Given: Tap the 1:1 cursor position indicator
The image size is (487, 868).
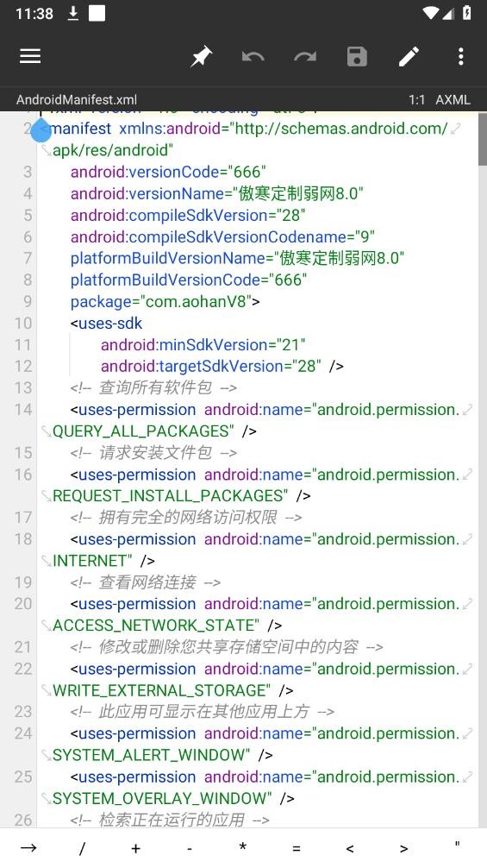Looking at the screenshot, I should coord(417,99).
